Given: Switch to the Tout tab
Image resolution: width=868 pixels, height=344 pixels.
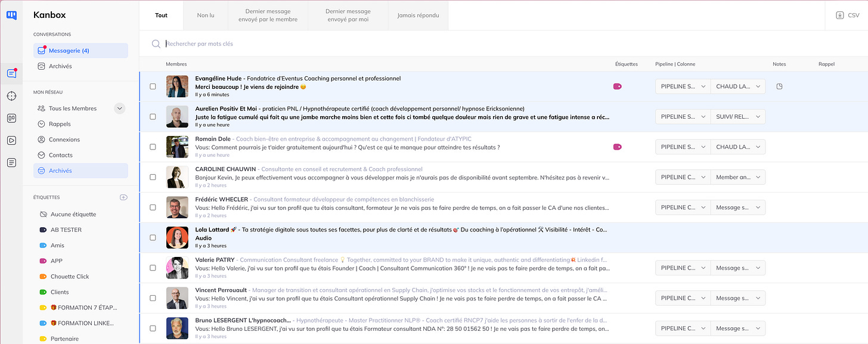Looking at the screenshot, I should click(x=162, y=16).
